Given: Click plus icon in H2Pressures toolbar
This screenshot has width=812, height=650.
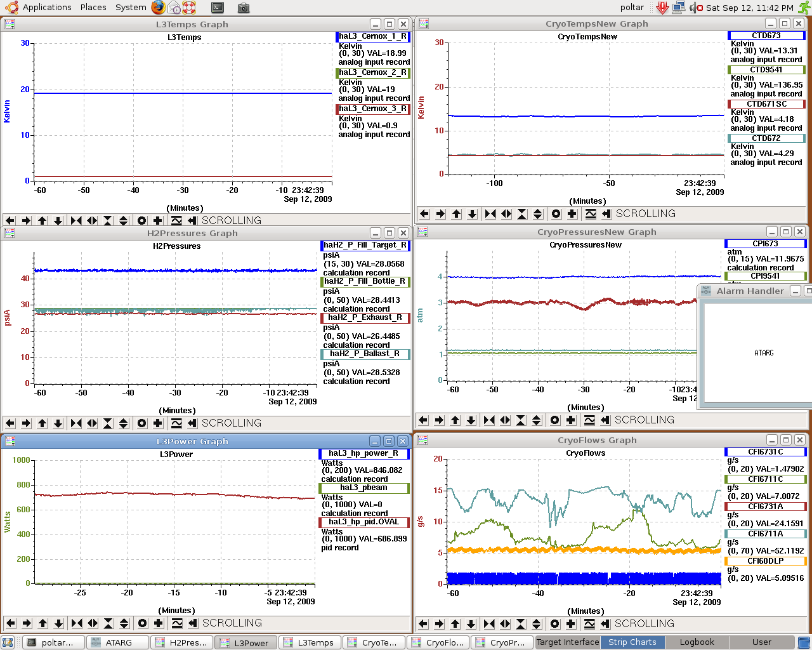Looking at the screenshot, I should coord(158,423).
